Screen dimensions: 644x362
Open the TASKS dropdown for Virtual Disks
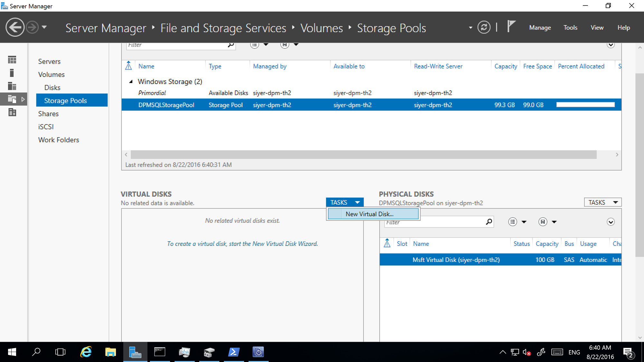click(346, 202)
